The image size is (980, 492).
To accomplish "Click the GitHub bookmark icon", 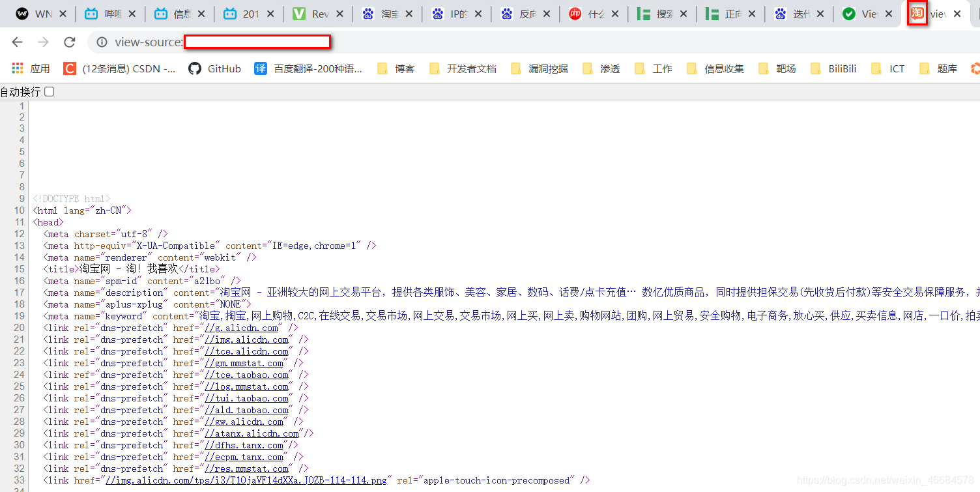I will tap(195, 68).
